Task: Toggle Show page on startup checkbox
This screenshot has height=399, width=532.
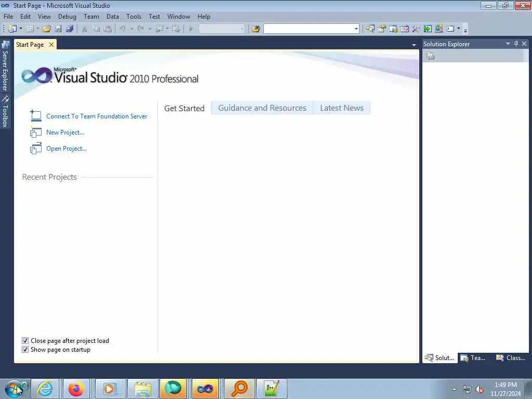Action: click(25, 350)
